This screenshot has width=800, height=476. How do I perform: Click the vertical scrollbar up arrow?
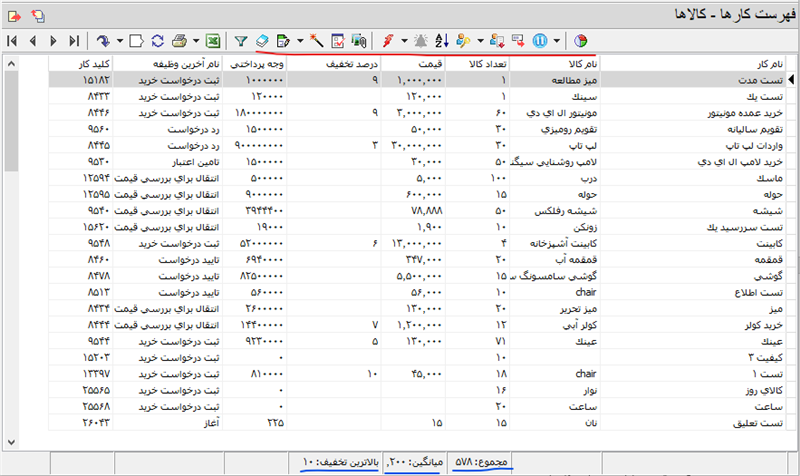(11, 65)
